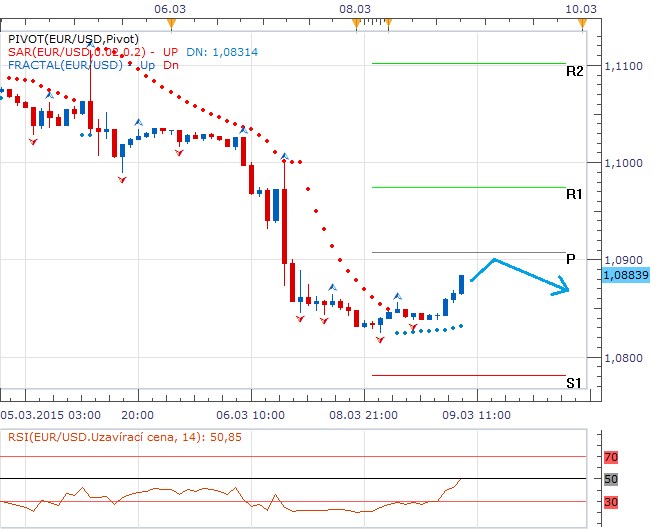Click the green R2 horizontal line

pyautogui.click(x=468, y=63)
